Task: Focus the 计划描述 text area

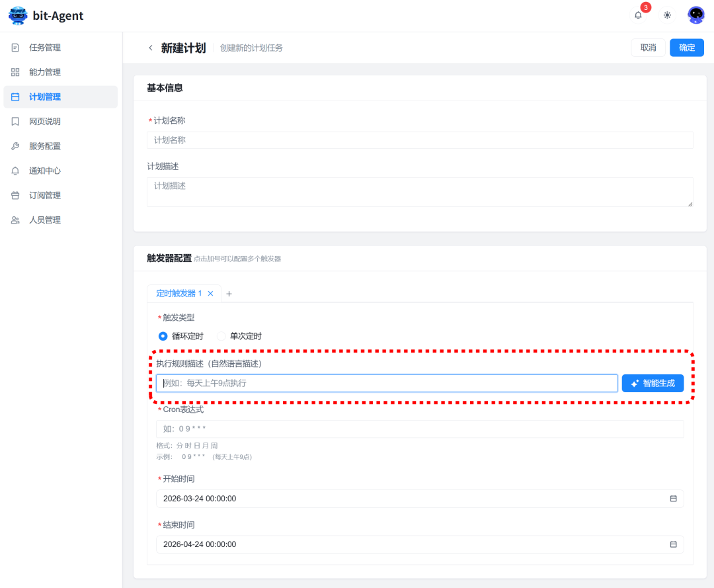Action: (420, 192)
